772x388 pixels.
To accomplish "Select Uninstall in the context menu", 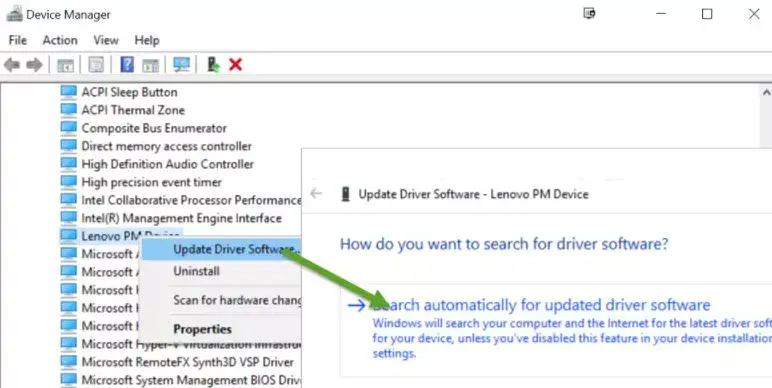I will pos(196,271).
